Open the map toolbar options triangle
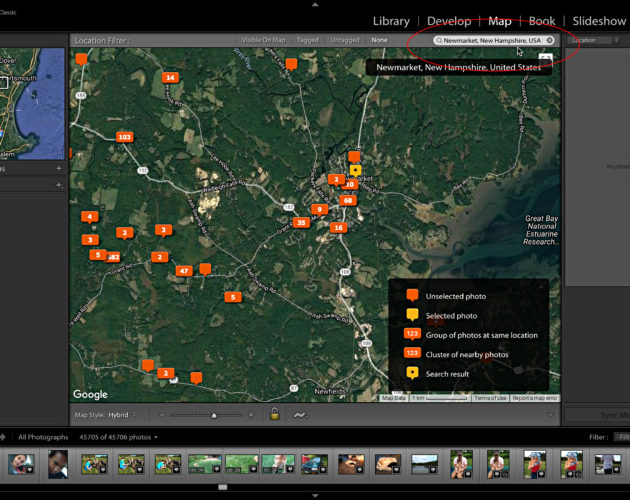630x500 pixels. click(x=550, y=415)
